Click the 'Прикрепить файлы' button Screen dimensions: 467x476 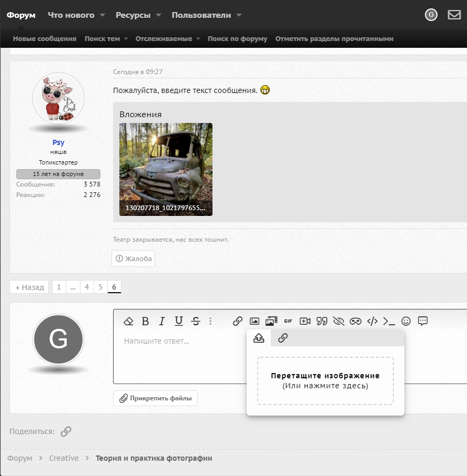point(155,398)
